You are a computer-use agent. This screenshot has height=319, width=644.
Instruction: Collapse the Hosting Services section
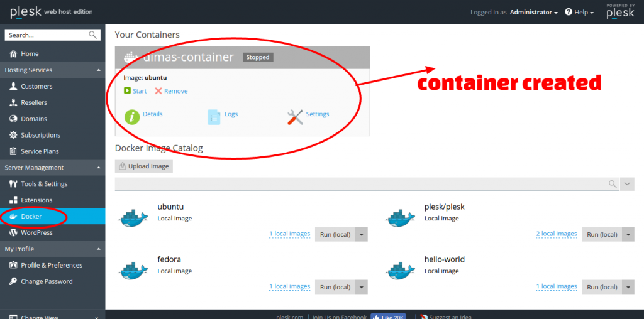(98, 70)
